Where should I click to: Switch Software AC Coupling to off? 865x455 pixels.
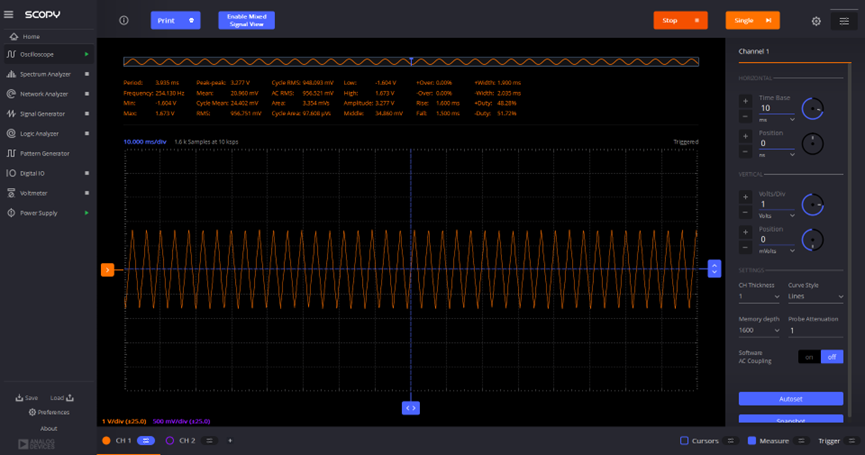click(x=832, y=357)
